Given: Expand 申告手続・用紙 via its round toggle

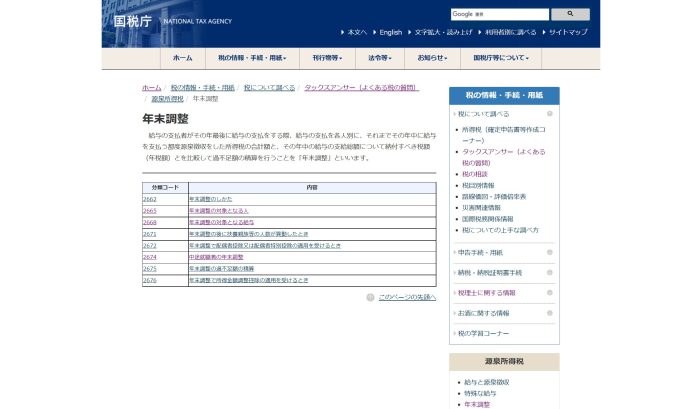Looking at the screenshot, I should click(550, 253).
